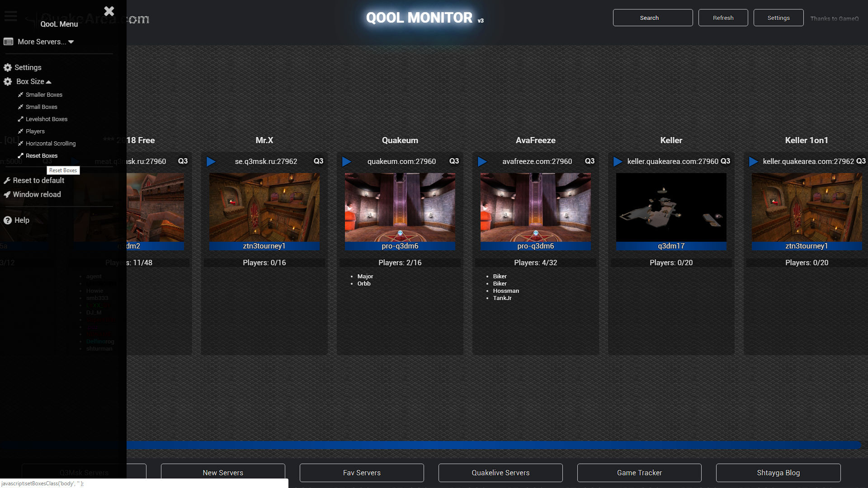Click the Keller server title

click(671, 140)
